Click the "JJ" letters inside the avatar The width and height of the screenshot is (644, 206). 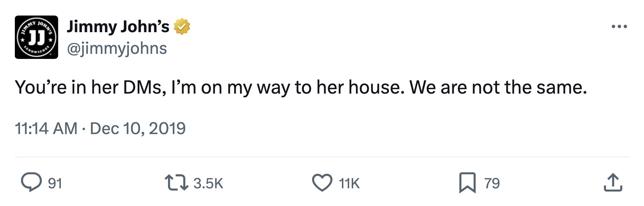tap(37, 36)
